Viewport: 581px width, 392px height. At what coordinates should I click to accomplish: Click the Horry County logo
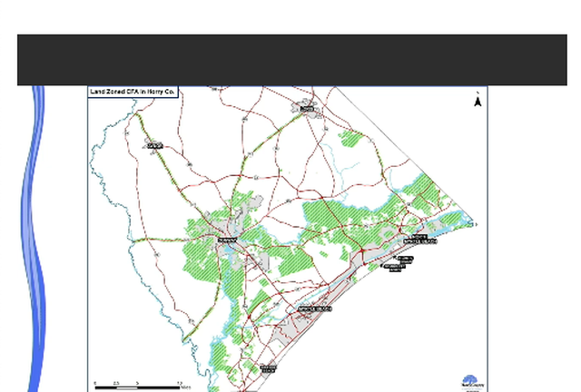coord(471,382)
